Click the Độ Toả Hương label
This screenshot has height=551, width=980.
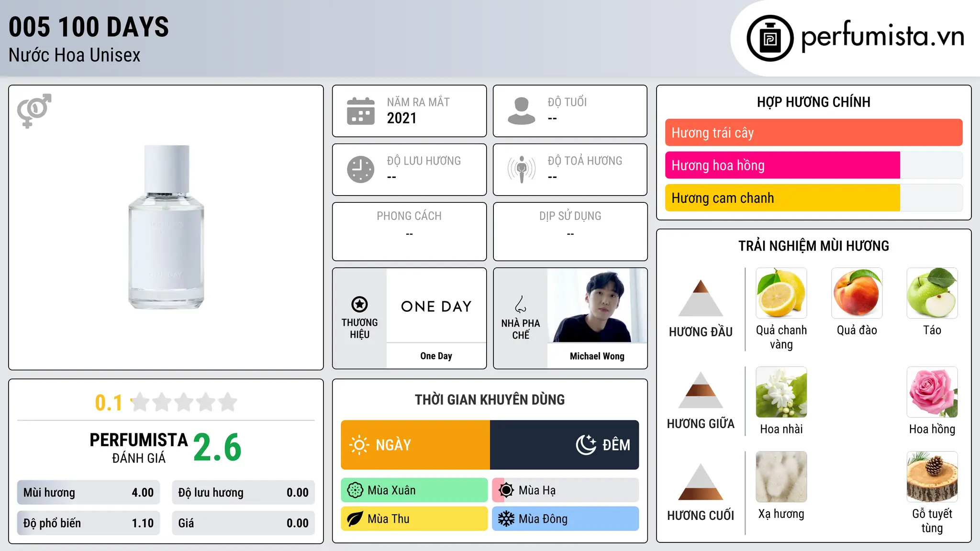click(585, 161)
